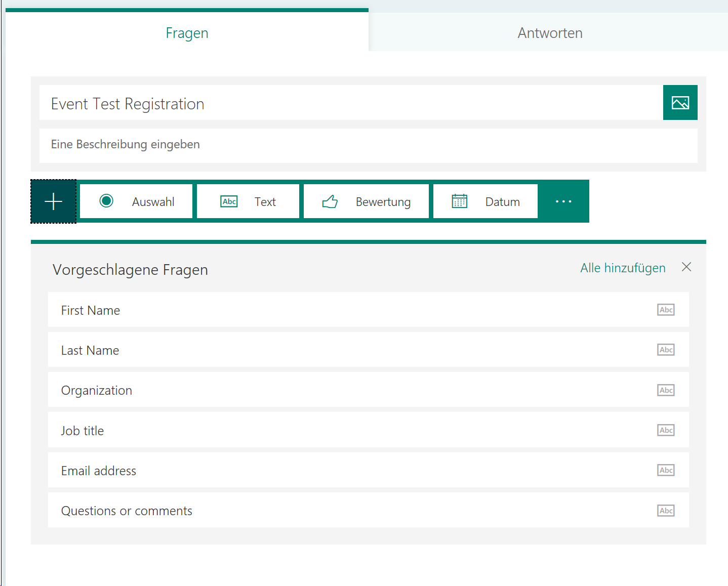Screen dimensions: 728x586
Task: Click Abc icon in First Name row
Action: tap(666, 310)
